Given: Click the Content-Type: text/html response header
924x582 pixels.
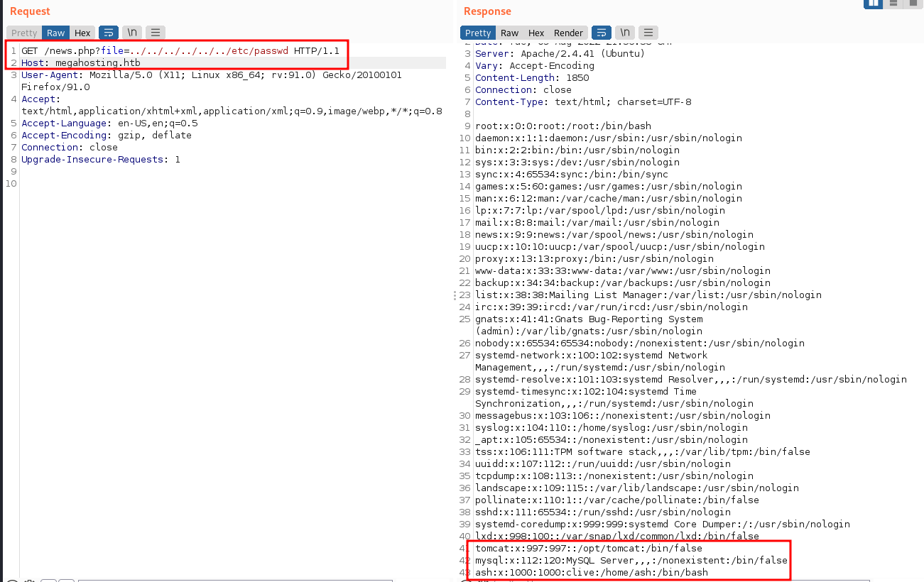Looking at the screenshot, I should click(x=583, y=102).
